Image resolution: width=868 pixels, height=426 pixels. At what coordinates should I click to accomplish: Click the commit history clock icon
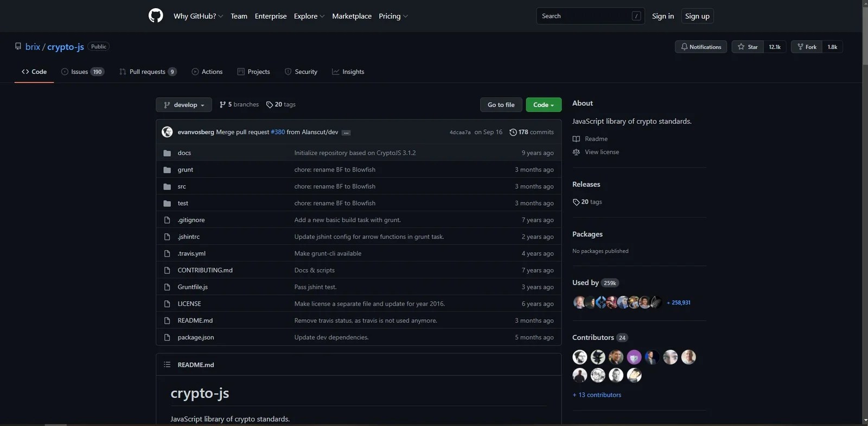(513, 132)
